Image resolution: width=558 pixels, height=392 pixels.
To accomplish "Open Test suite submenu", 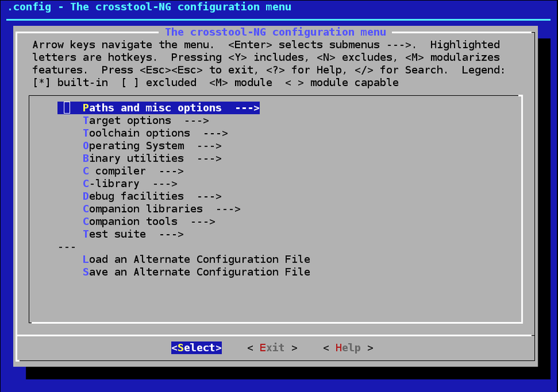I will (133, 234).
